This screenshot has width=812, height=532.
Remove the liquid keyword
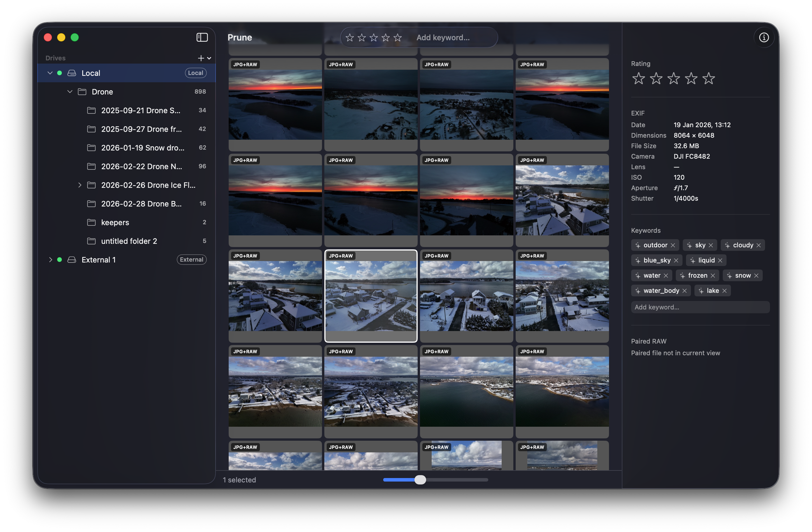click(720, 260)
